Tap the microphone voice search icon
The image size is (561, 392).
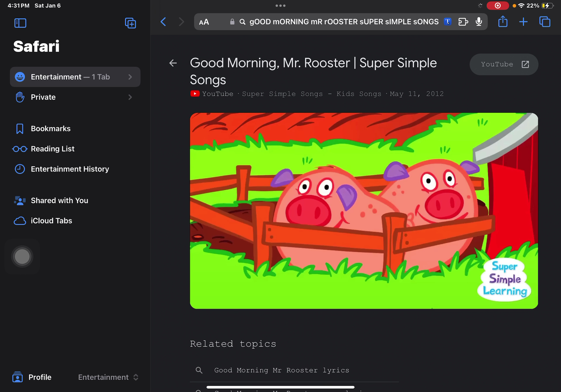point(479,22)
